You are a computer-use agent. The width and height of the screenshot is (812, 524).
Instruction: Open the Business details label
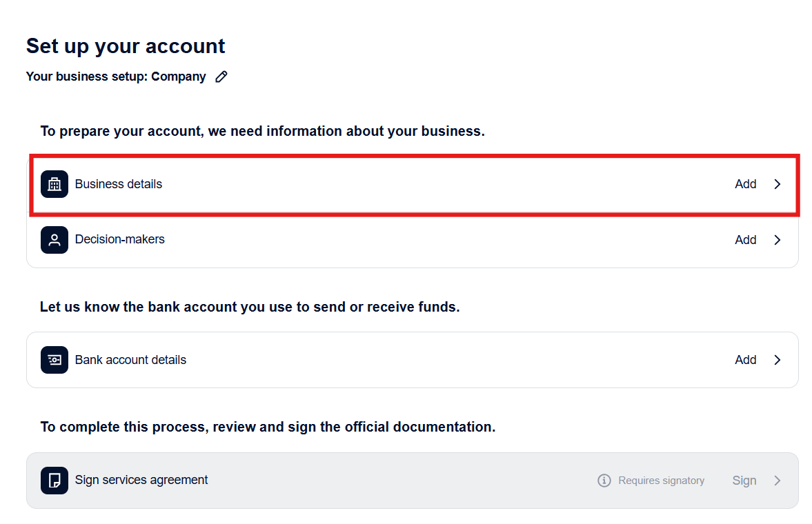(x=119, y=184)
